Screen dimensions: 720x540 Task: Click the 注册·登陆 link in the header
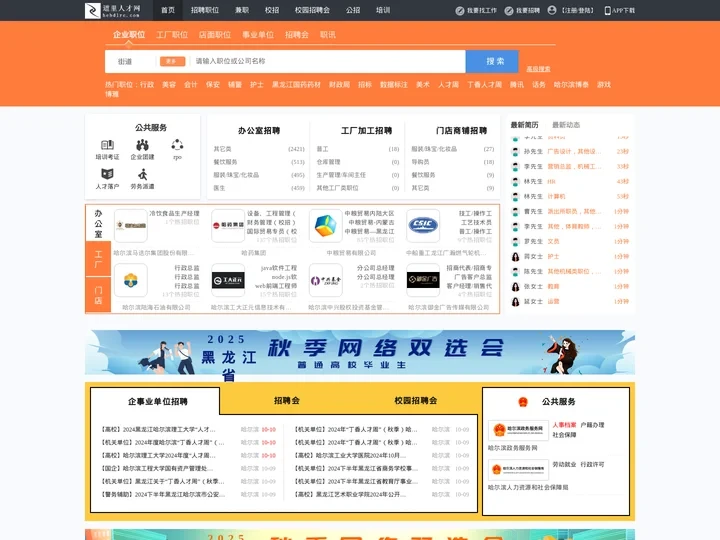click(578, 11)
